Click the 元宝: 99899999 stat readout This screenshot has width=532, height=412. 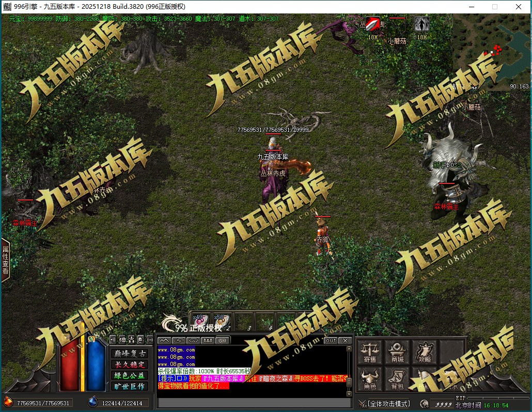point(30,19)
